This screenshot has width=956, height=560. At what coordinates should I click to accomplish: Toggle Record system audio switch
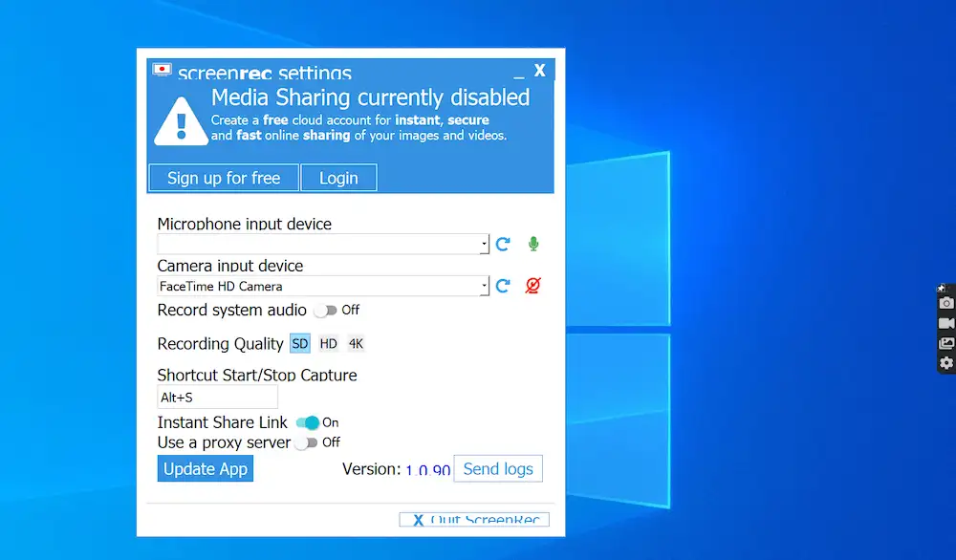pos(326,311)
